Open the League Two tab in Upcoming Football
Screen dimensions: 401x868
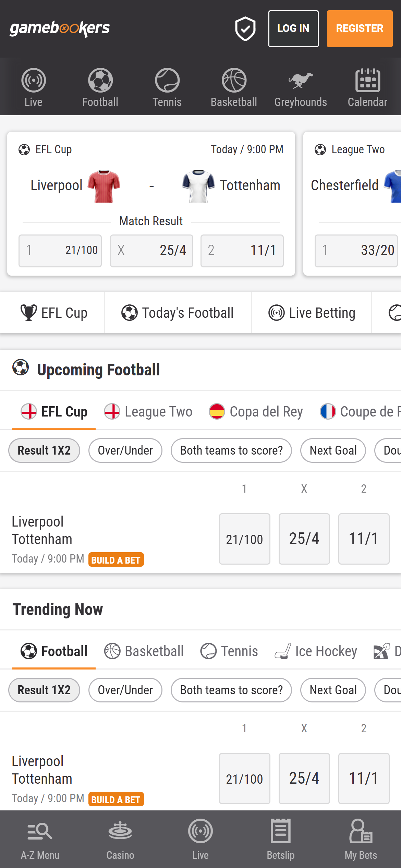tap(148, 411)
